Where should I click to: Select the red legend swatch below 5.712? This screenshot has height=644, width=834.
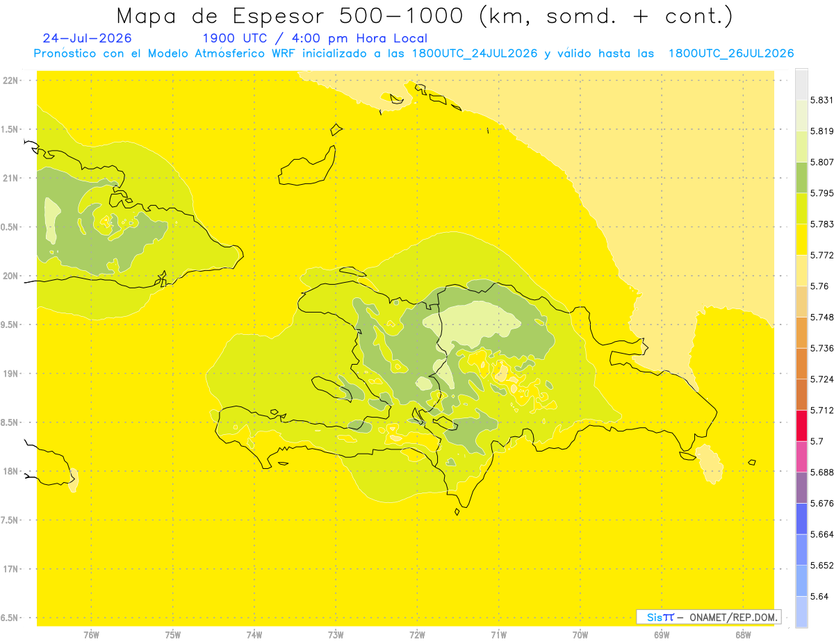tap(801, 425)
